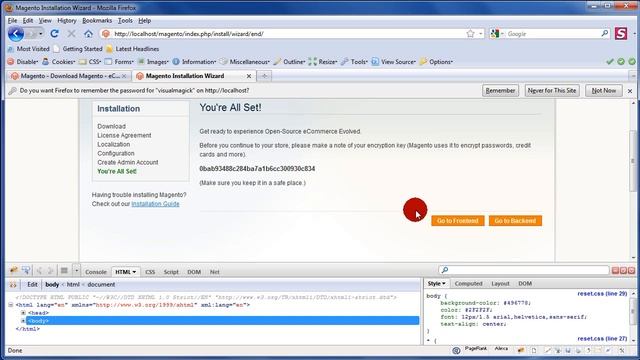640x360 pixels.
Task: Click the Google search magnifier icon
Action: pyautogui.click(x=604, y=33)
